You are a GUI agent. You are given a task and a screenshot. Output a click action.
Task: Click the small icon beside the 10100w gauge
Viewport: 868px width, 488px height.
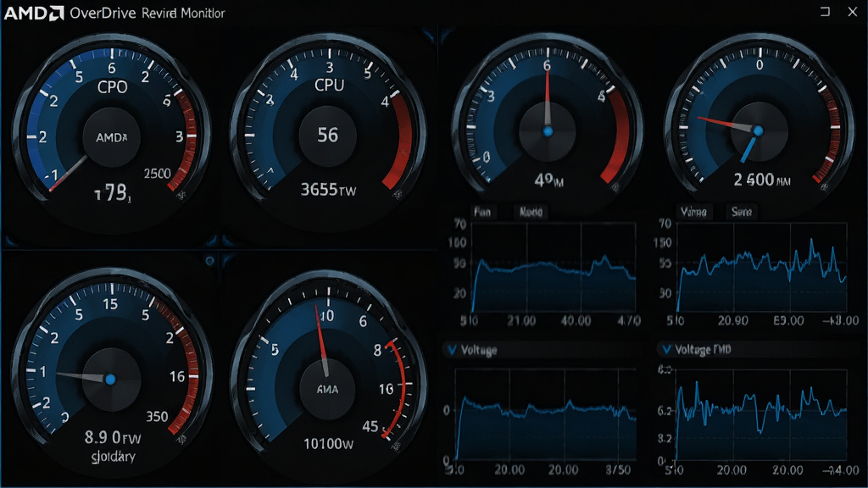[x=397, y=446]
